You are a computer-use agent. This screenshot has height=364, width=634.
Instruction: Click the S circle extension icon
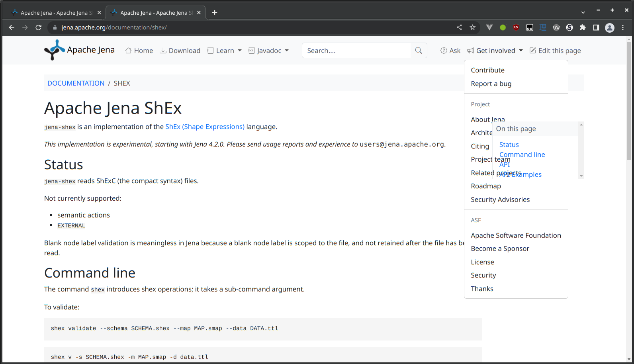coord(569,27)
